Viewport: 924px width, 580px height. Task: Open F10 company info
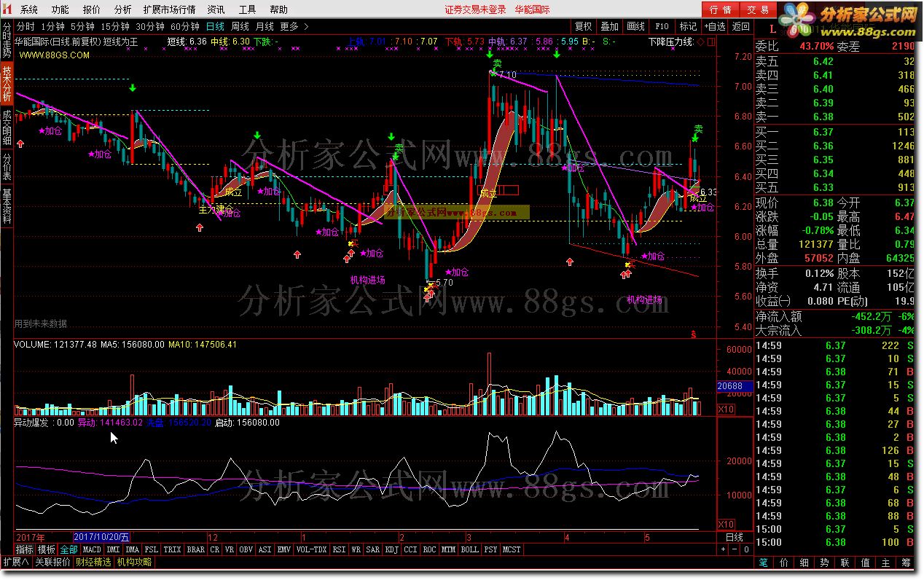click(662, 26)
